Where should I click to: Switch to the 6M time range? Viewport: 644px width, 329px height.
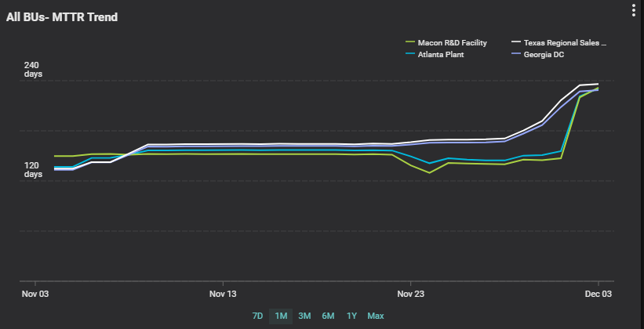pos(328,316)
